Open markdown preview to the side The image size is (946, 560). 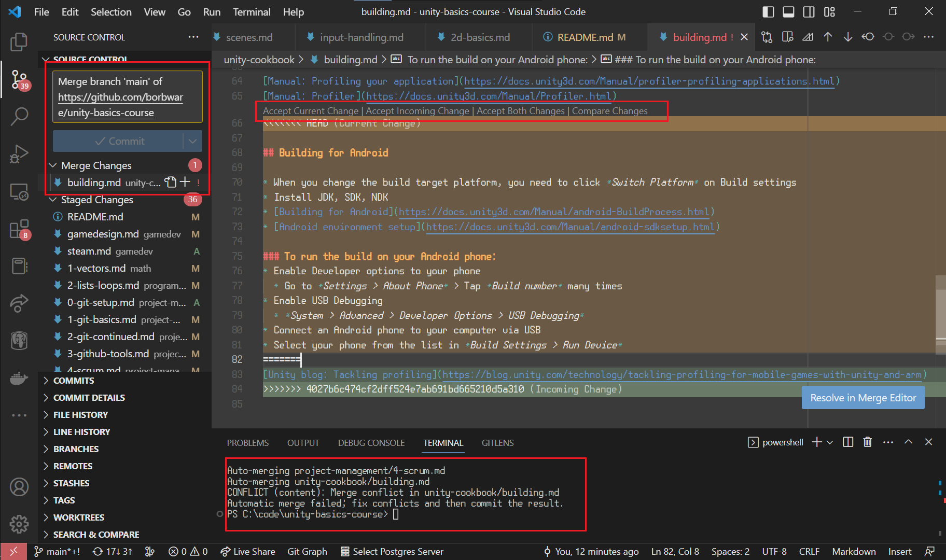point(787,37)
